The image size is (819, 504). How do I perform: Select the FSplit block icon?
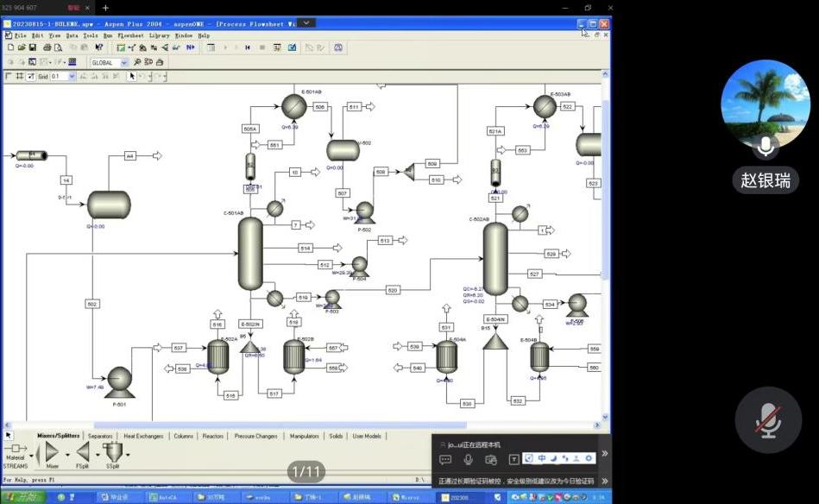click(x=83, y=451)
